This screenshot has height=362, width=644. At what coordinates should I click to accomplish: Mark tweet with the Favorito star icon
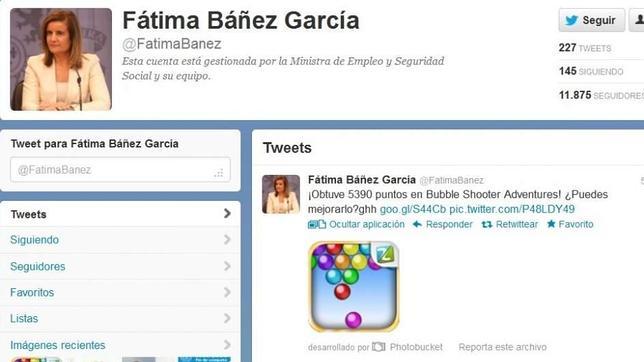[x=551, y=224]
